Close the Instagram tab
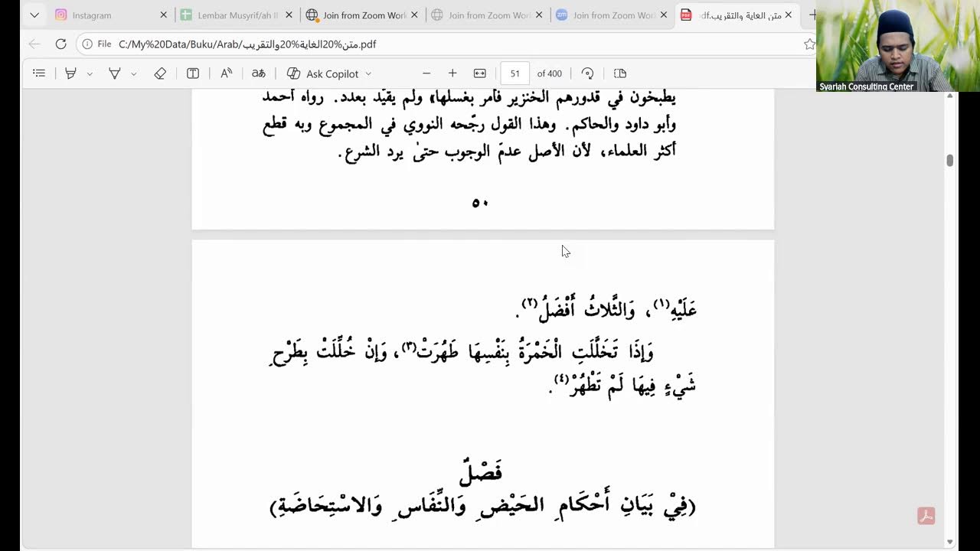 point(163,15)
